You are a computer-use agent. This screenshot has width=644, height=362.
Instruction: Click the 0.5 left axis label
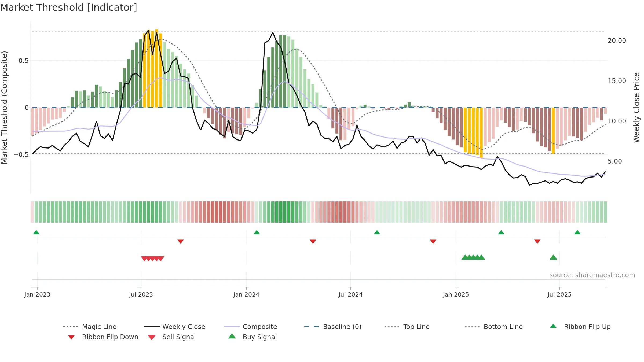point(24,61)
